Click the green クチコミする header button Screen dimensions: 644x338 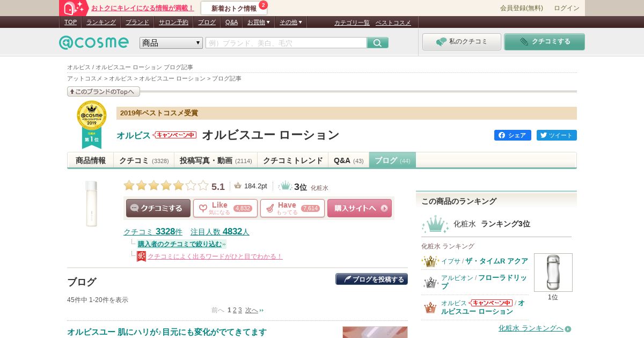[x=544, y=42]
